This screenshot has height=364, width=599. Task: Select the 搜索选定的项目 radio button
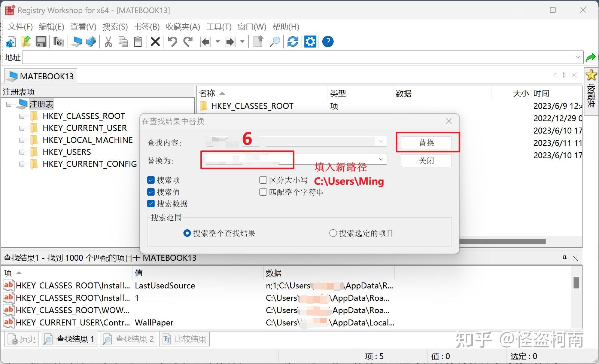click(x=333, y=233)
